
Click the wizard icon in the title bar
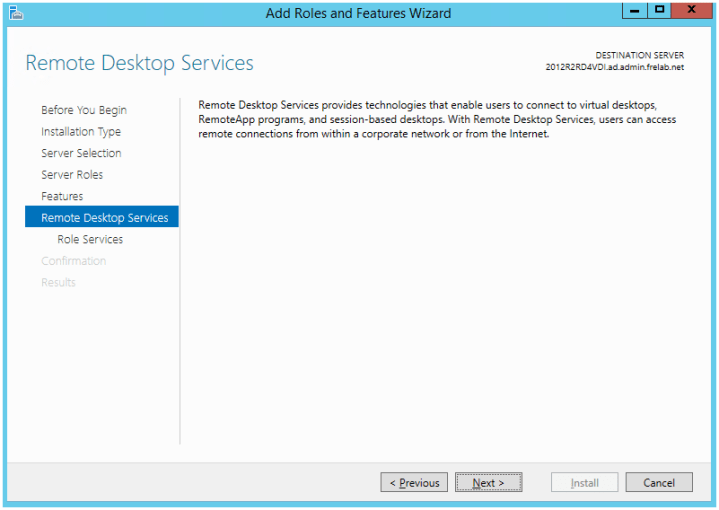(15, 13)
